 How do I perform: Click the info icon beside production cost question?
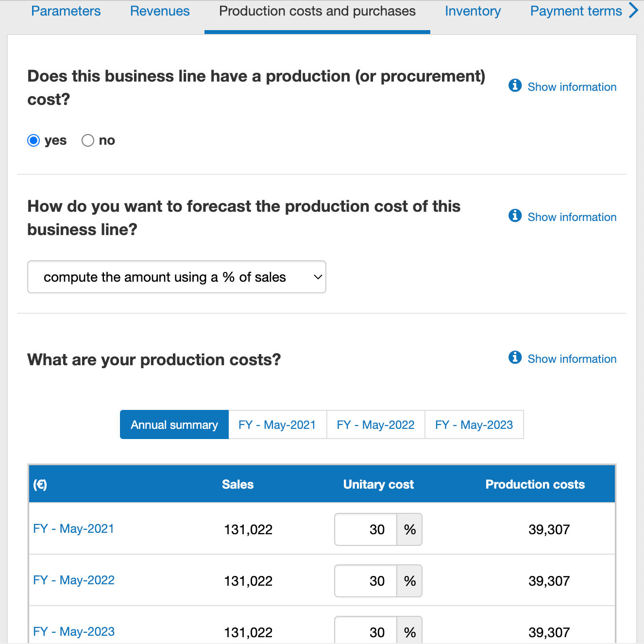(515, 85)
